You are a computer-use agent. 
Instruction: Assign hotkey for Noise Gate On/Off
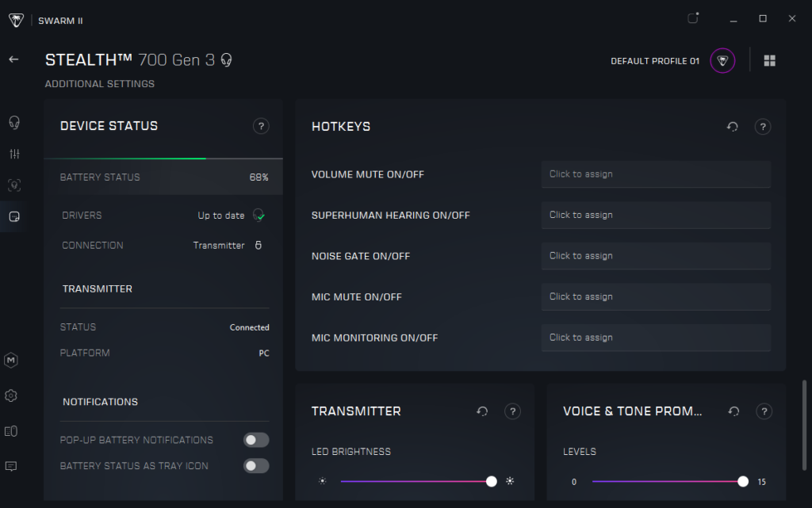pyautogui.click(x=655, y=256)
